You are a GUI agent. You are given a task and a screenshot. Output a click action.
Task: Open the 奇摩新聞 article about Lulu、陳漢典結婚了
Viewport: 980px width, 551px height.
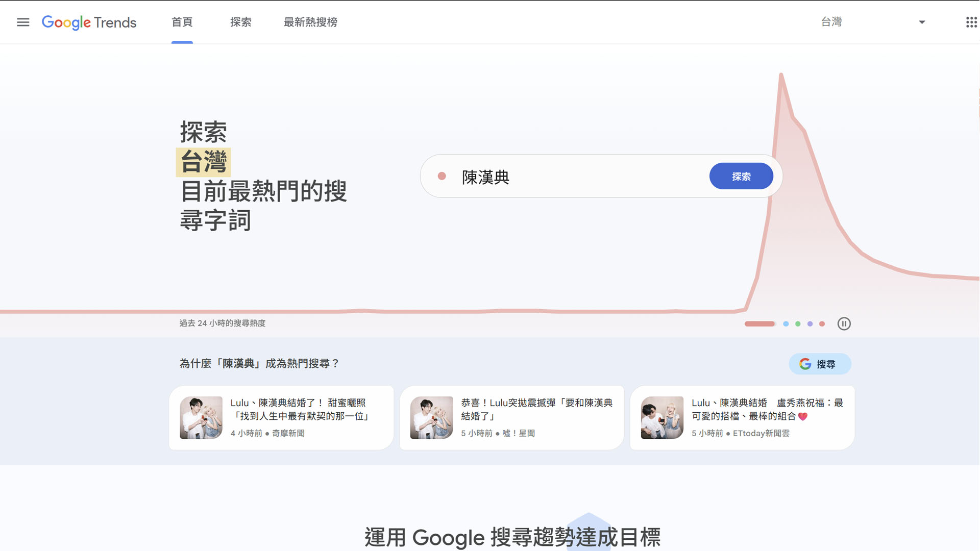pos(281,417)
